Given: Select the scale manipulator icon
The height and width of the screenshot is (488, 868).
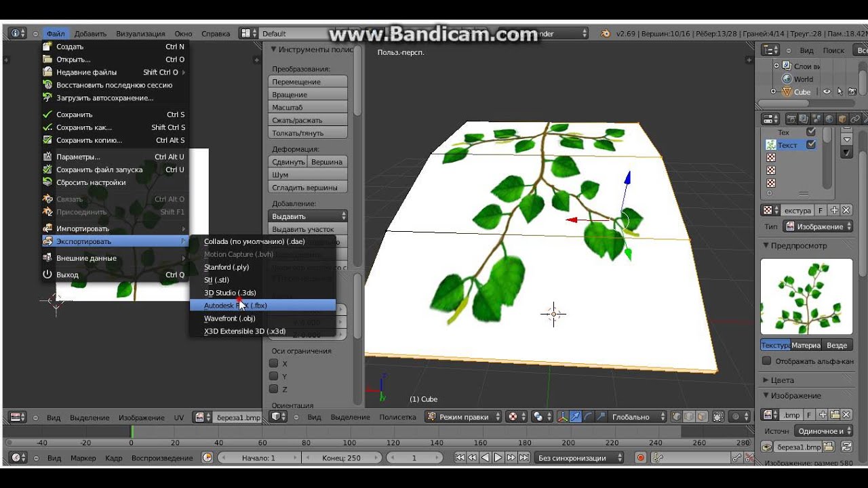Looking at the screenshot, I should click(x=601, y=416).
